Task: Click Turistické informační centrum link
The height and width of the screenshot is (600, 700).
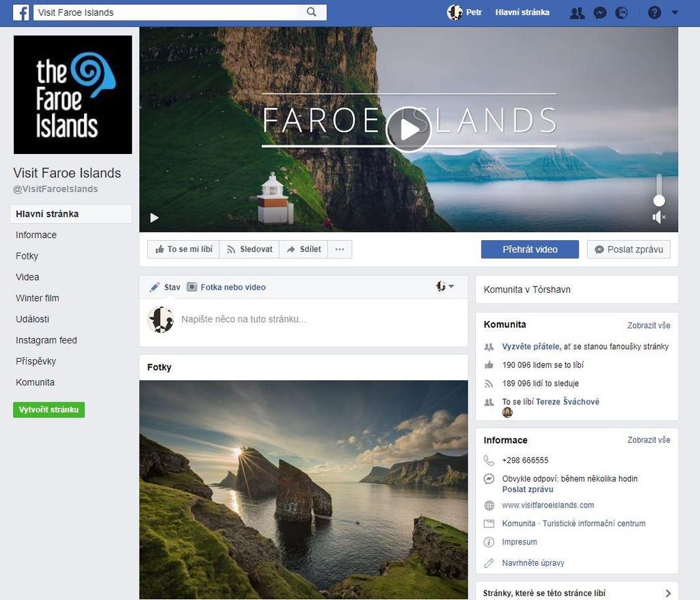Action: pos(594,523)
